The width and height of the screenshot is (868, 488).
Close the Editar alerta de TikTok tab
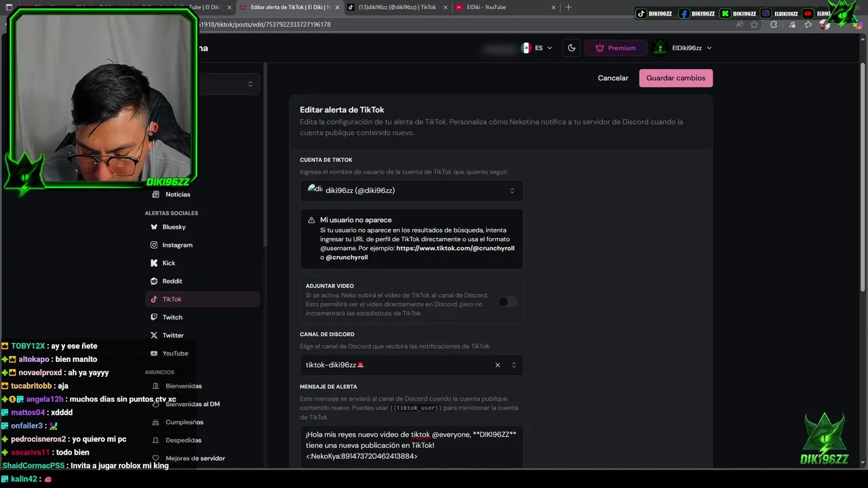coord(337,7)
